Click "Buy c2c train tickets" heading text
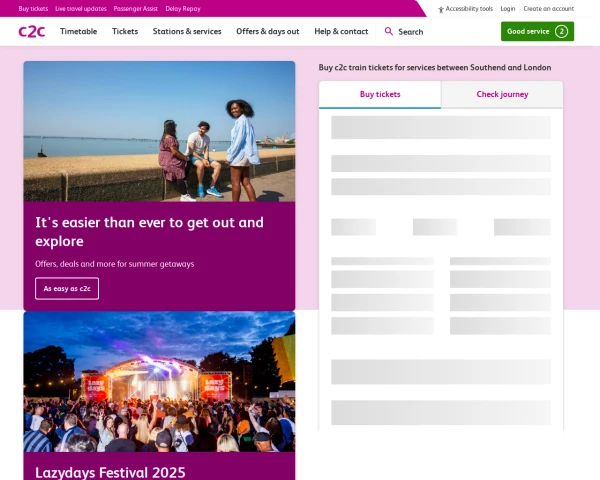The image size is (600, 480). pos(435,67)
